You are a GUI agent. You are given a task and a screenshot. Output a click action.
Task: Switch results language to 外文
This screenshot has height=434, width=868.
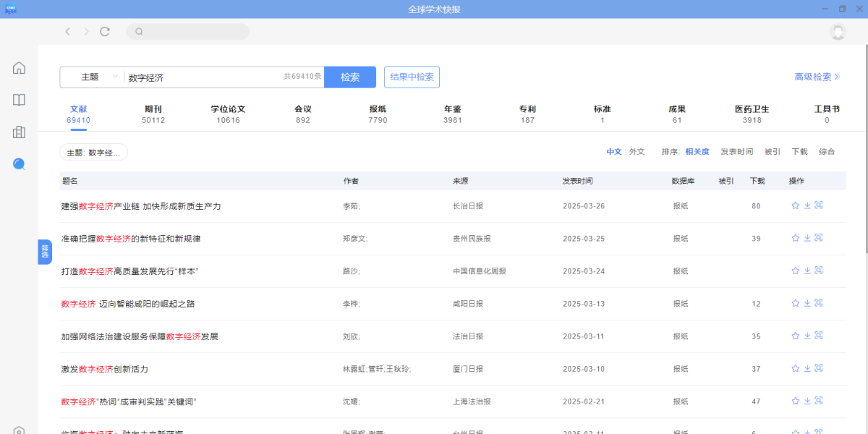tap(636, 152)
